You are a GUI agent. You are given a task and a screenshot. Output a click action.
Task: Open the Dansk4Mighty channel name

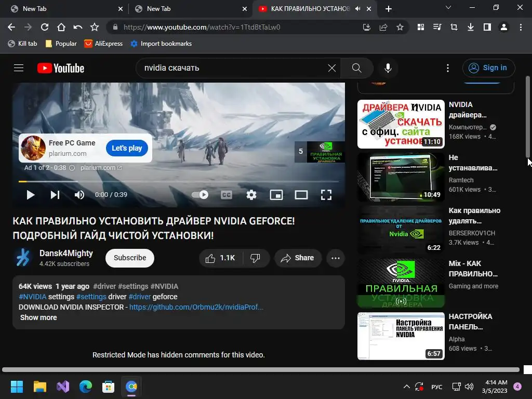coord(66,254)
